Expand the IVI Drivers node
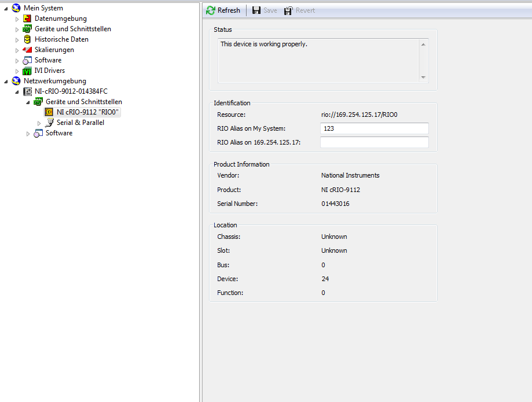Image resolution: width=532 pixels, height=402 pixels. tap(17, 71)
